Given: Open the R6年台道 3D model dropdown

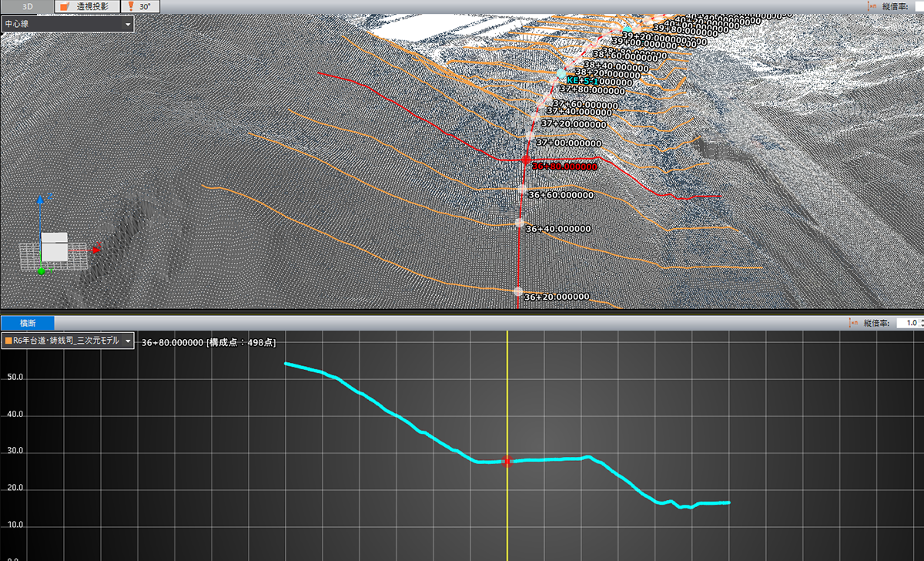Looking at the screenshot, I should tap(68, 341).
